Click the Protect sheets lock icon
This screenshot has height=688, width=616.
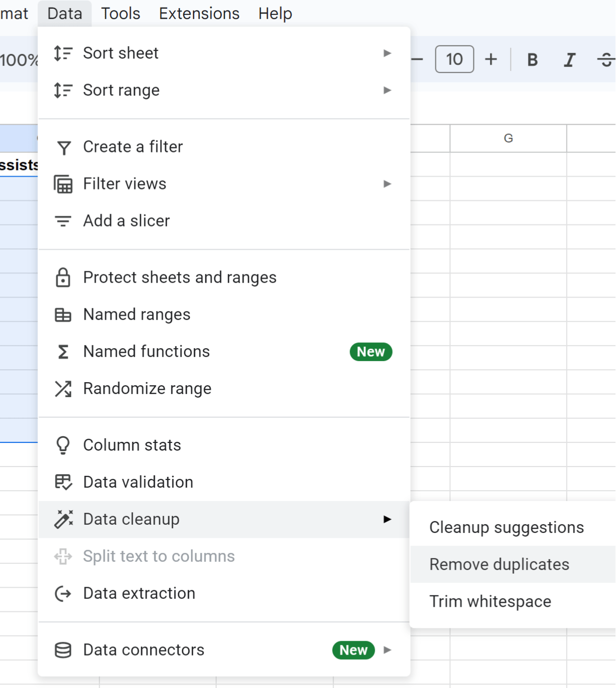pyautogui.click(x=63, y=278)
